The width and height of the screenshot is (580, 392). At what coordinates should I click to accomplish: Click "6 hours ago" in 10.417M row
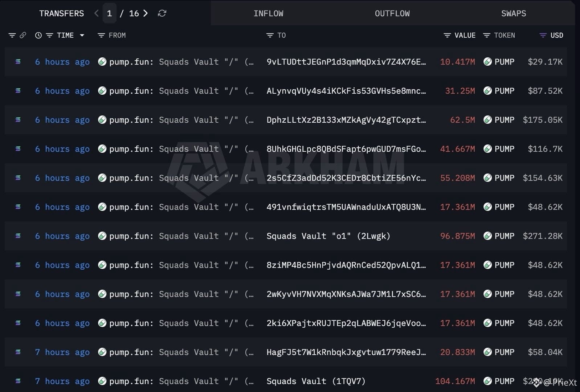pyautogui.click(x=62, y=62)
